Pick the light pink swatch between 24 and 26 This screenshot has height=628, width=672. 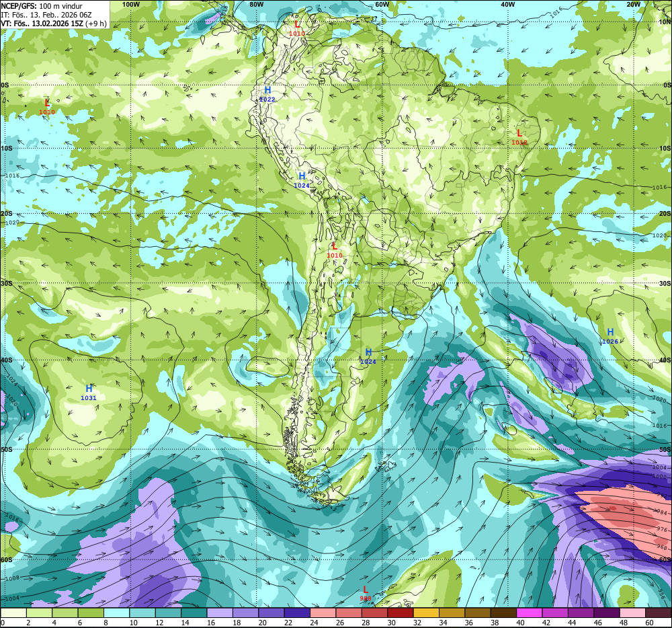click(x=323, y=613)
